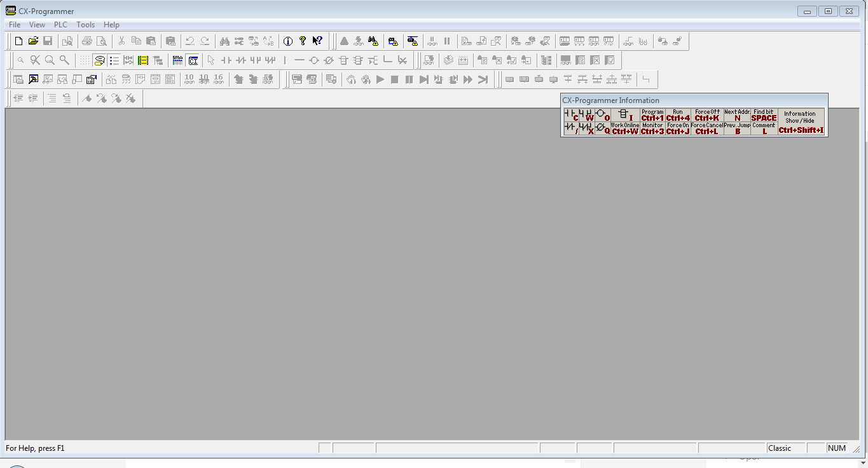Toggle the Show Comments speech-bubble button

tap(99, 60)
